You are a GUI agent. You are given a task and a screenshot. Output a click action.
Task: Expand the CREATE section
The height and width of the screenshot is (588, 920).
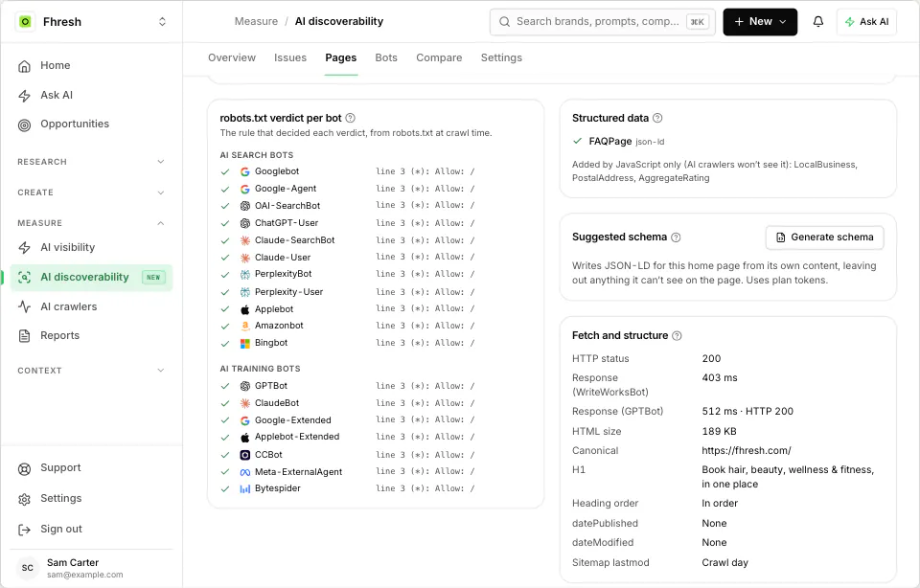pos(91,192)
